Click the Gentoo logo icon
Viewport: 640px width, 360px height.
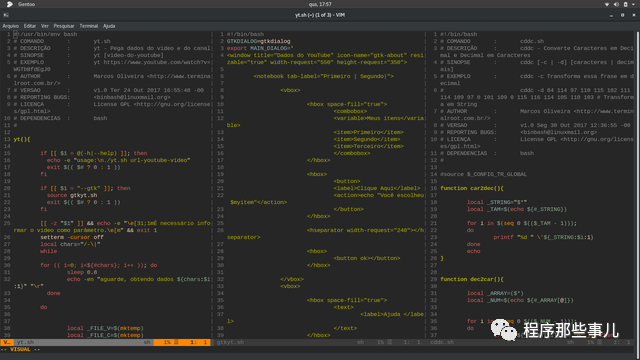click(10, 4)
